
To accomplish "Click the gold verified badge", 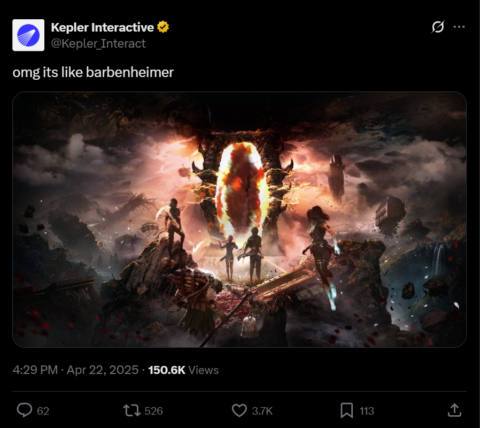I will tap(163, 27).
